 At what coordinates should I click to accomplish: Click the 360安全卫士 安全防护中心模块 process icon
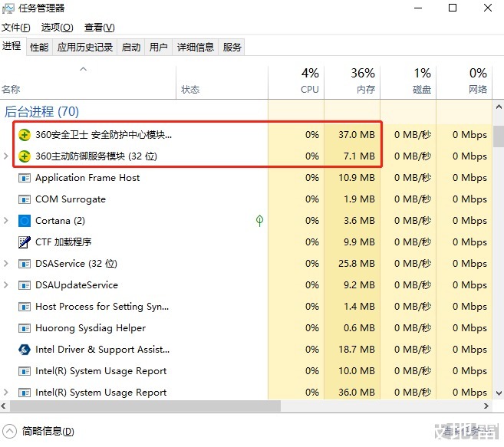tap(25, 135)
